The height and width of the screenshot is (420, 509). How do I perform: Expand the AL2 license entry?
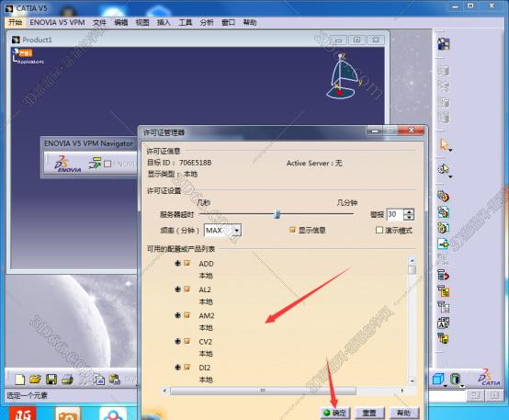(177, 289)
